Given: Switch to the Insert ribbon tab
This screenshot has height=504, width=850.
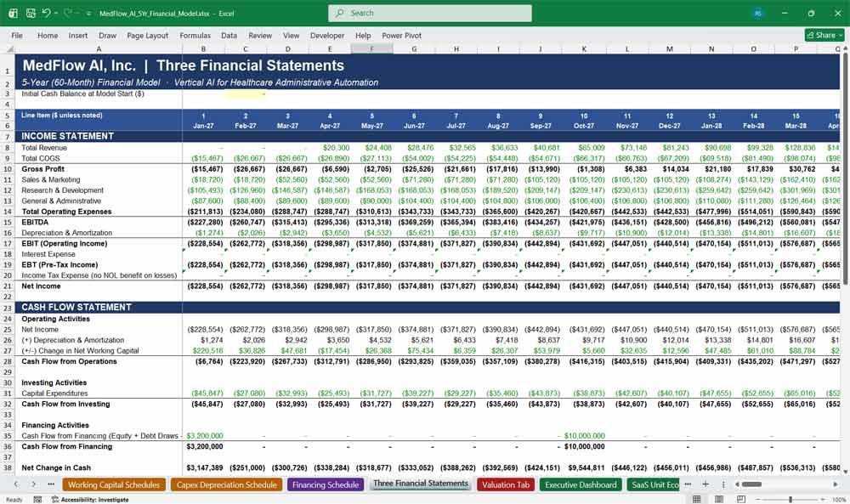Looking at the screenshot, I should [x=78, y=35].
